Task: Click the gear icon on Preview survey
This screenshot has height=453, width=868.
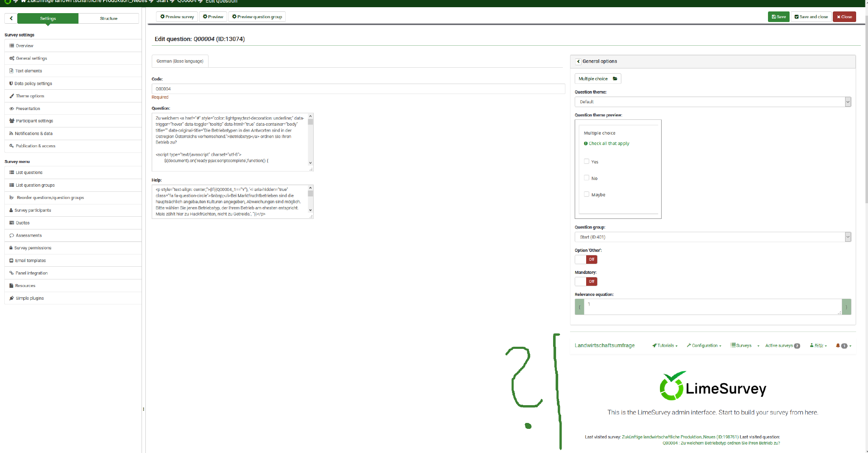Action: pos(162,17)
